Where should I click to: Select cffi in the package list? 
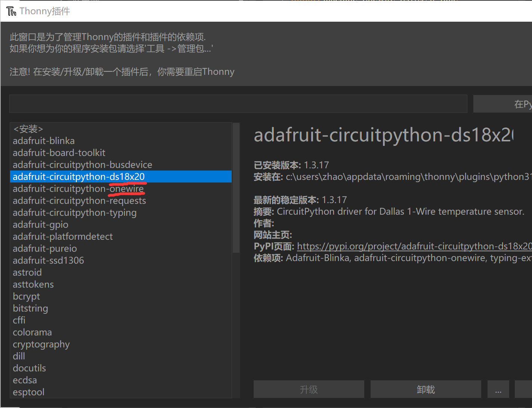121,320
